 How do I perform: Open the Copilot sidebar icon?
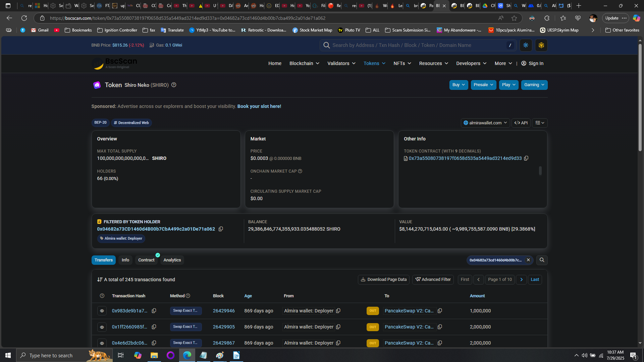tap(636, 18)
